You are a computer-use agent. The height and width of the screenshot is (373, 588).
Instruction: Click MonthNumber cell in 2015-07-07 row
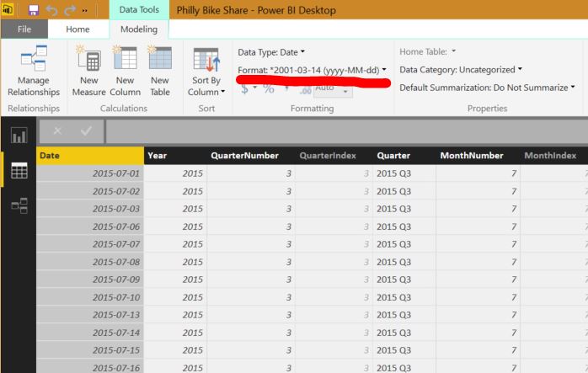coord(478,244)
